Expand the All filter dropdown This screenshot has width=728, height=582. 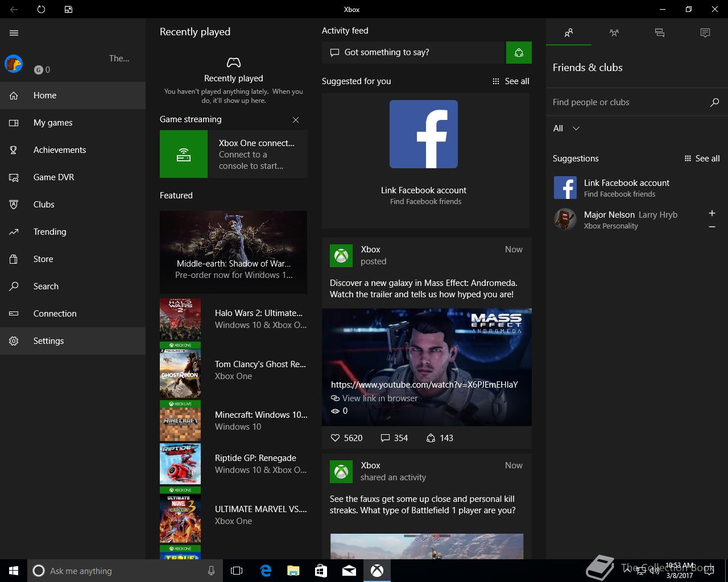coord(566,128)
